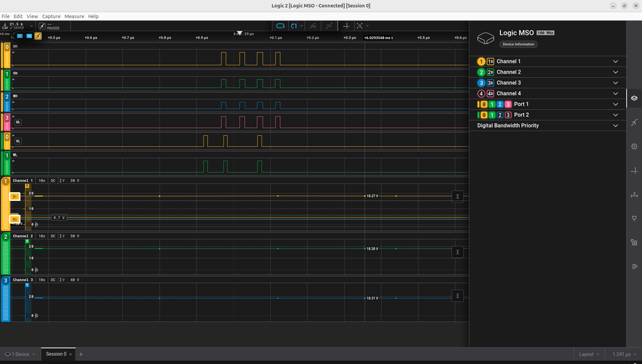This screenshot has height=364, width=642.
Task: Open the View menu
Action: pos(32,16)
